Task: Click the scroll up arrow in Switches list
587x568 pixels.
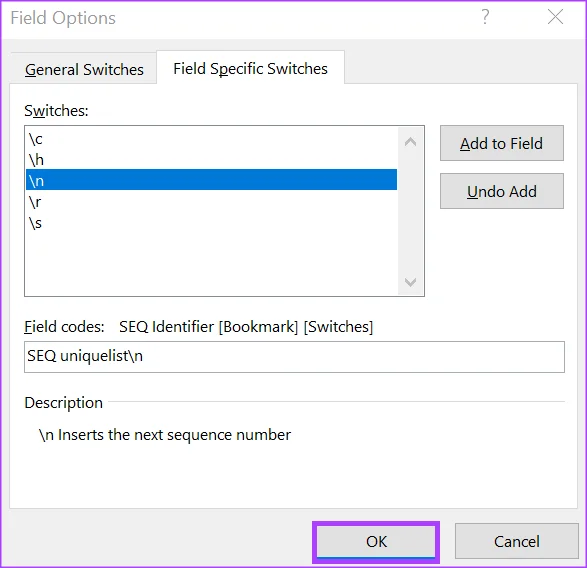Action: click(411, 142)
